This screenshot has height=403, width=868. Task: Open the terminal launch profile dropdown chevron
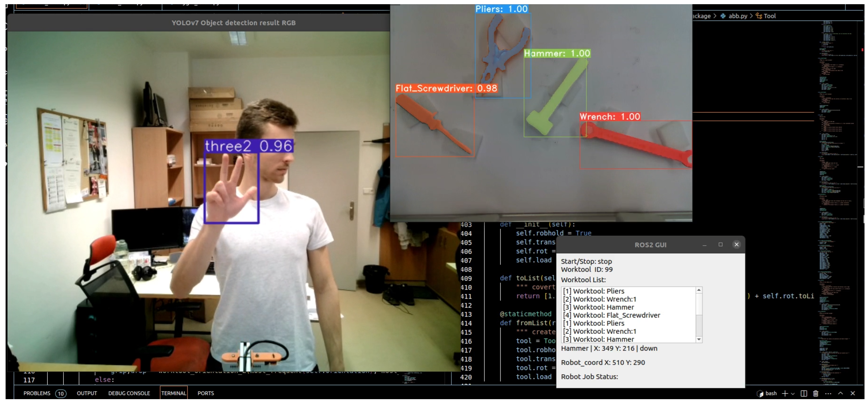[x=792, y=394]
